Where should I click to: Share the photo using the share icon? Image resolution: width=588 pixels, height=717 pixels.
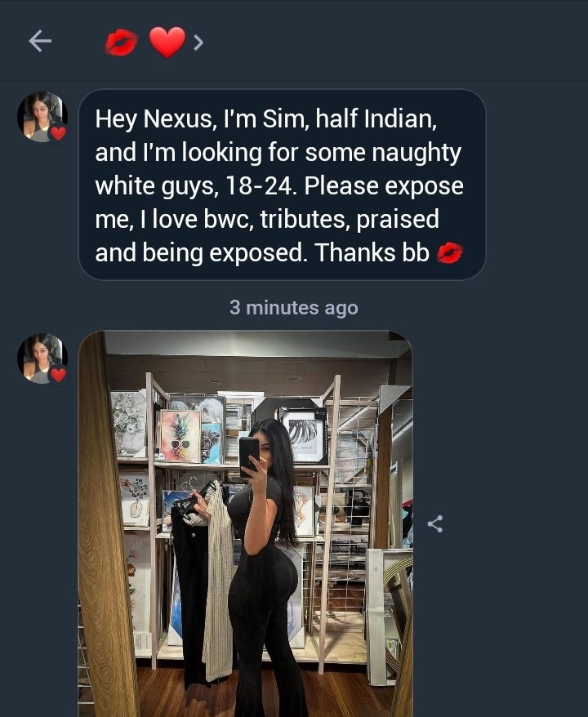pyautogui.click(x=434, y=523)
